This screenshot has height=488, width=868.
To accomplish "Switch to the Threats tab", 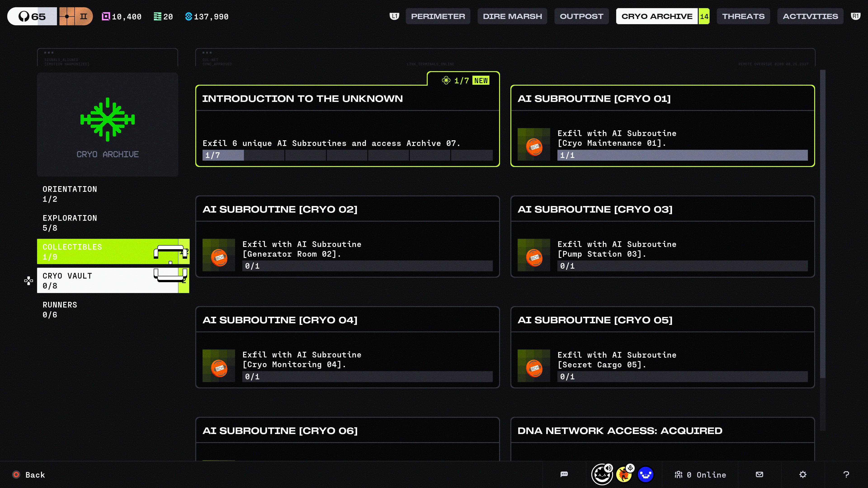I will coord(743,16).
